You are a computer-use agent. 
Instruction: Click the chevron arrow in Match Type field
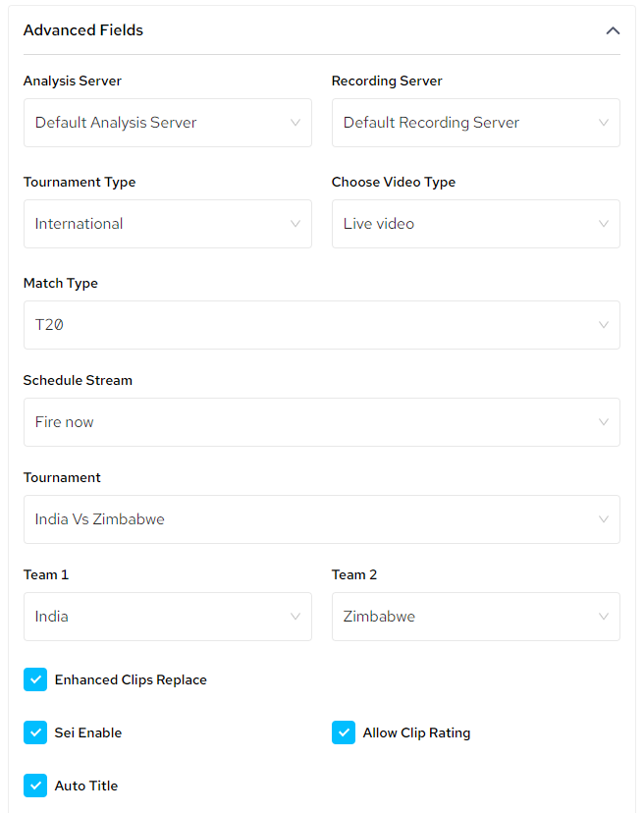(x=604, y=325)
